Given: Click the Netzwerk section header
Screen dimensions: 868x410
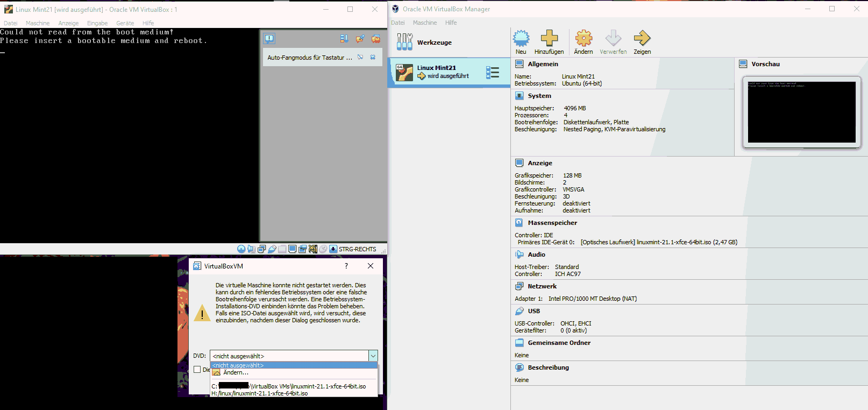Looking at the screenshot, I should click(x=542, y=286).
